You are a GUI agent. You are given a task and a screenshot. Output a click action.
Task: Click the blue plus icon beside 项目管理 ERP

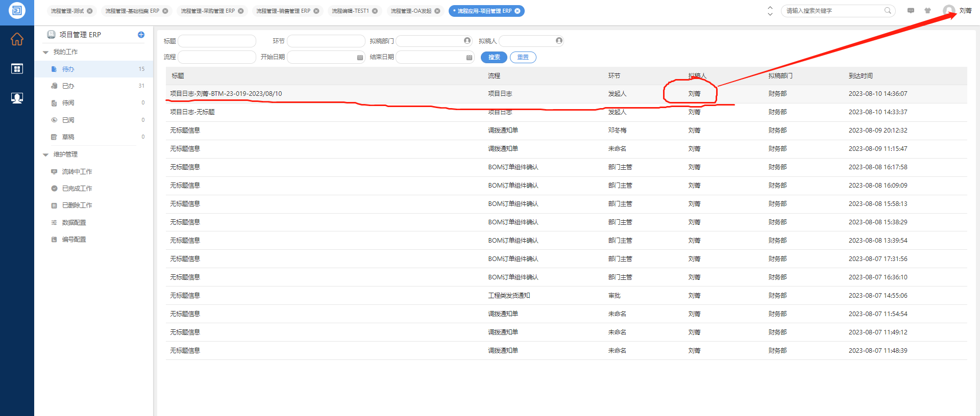[x=141, y=35]
